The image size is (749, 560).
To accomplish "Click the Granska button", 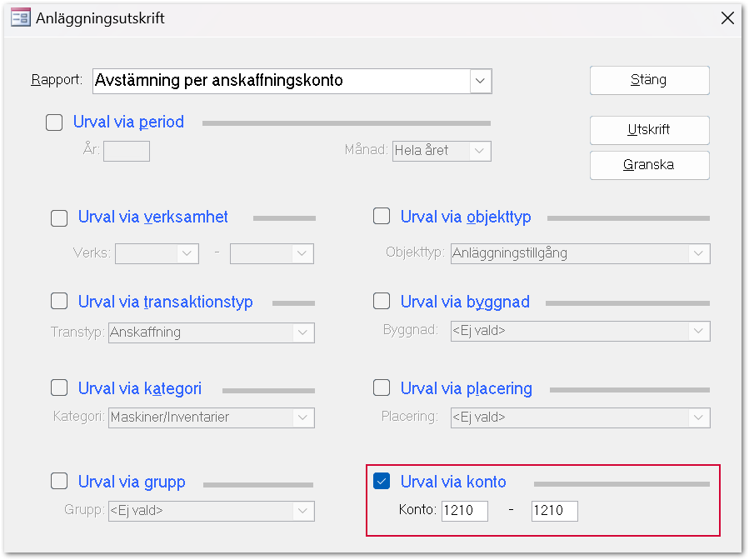I will (x=649, y=165).
